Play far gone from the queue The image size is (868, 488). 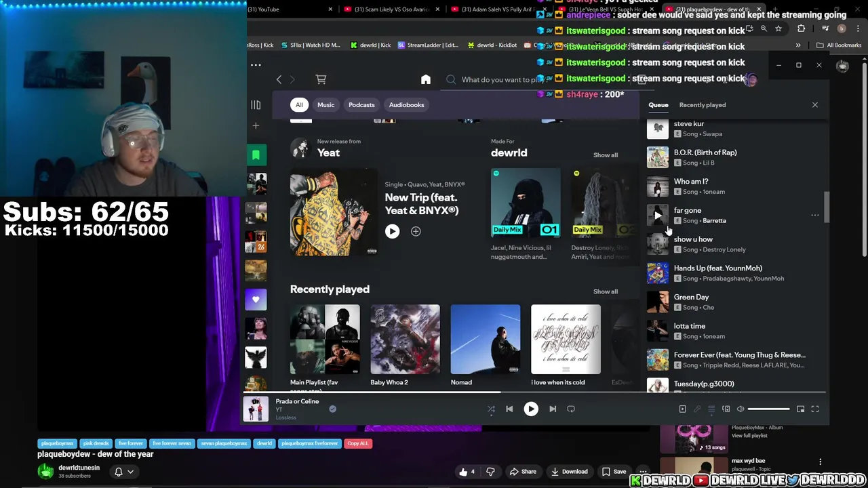click(x=658, y=216)
